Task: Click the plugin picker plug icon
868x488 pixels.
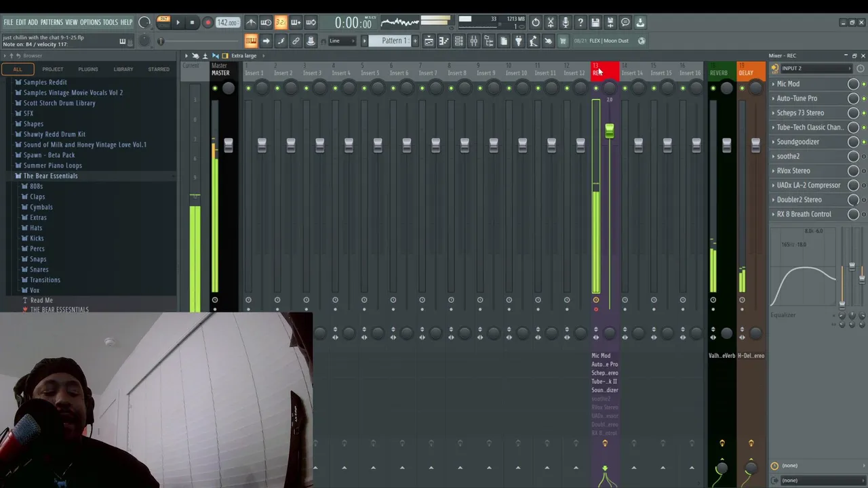Action: [518, 41]
